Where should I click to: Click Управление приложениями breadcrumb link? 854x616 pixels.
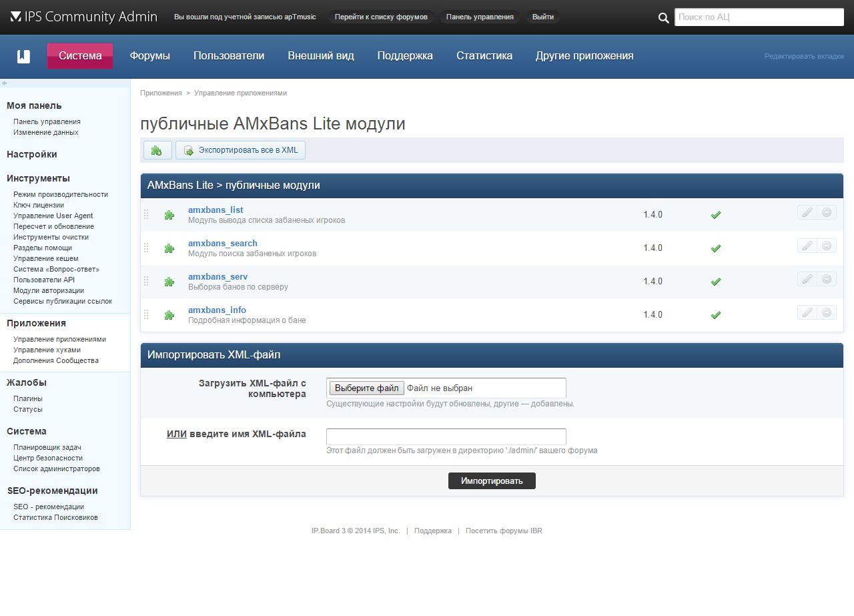[x=240, y=93]
